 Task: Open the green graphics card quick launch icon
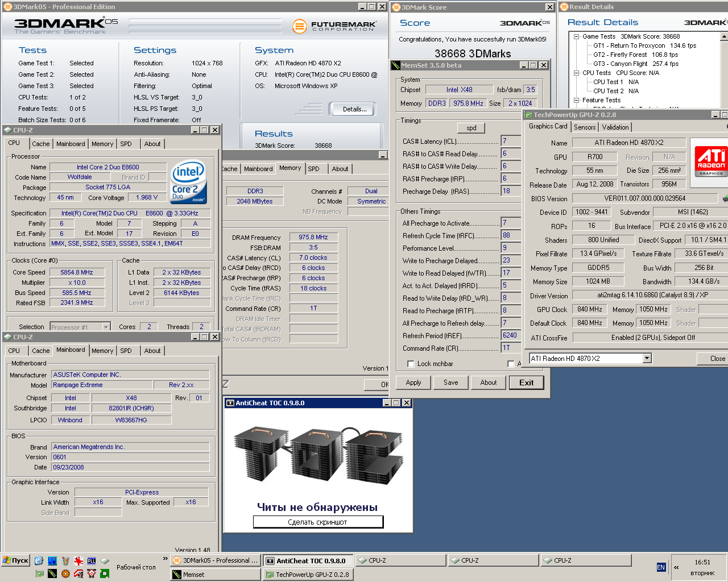(x=39, y=573)
